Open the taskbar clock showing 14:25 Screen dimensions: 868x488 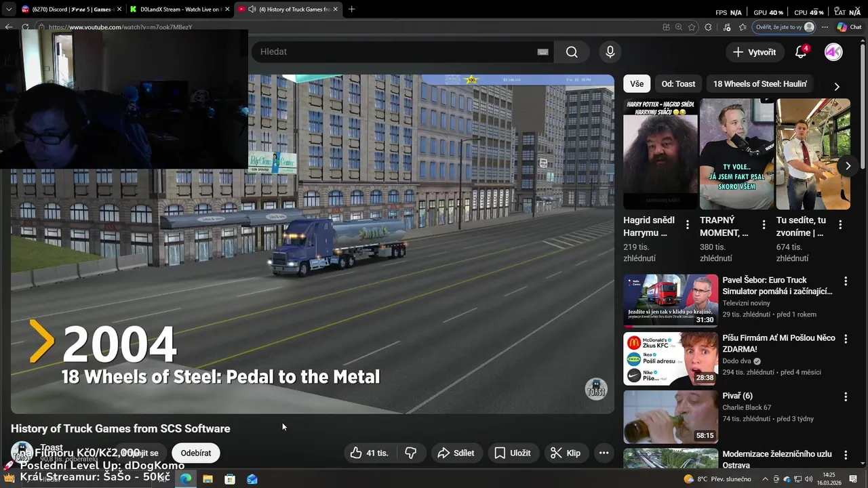[829, 479]
